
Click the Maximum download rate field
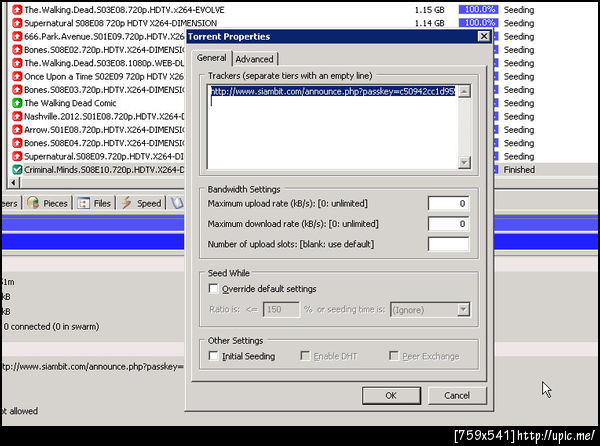(448, 224)
